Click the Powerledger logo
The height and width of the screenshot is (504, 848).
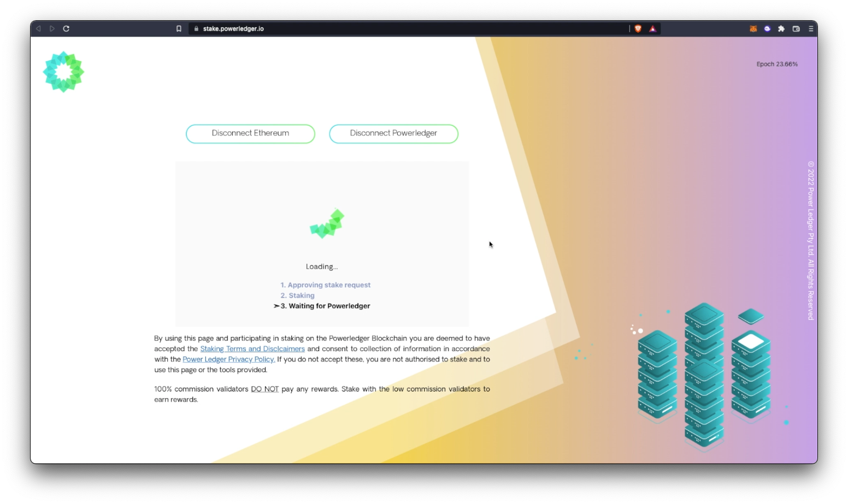coord(63,71)
